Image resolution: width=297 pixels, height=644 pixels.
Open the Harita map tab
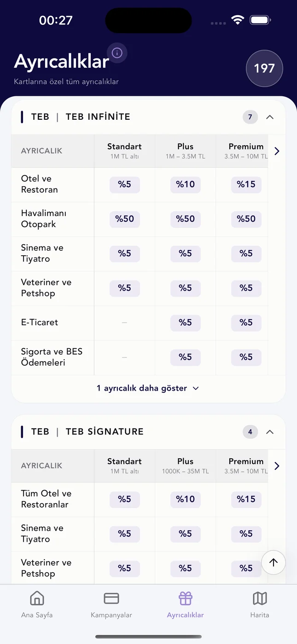click(260, 605)
